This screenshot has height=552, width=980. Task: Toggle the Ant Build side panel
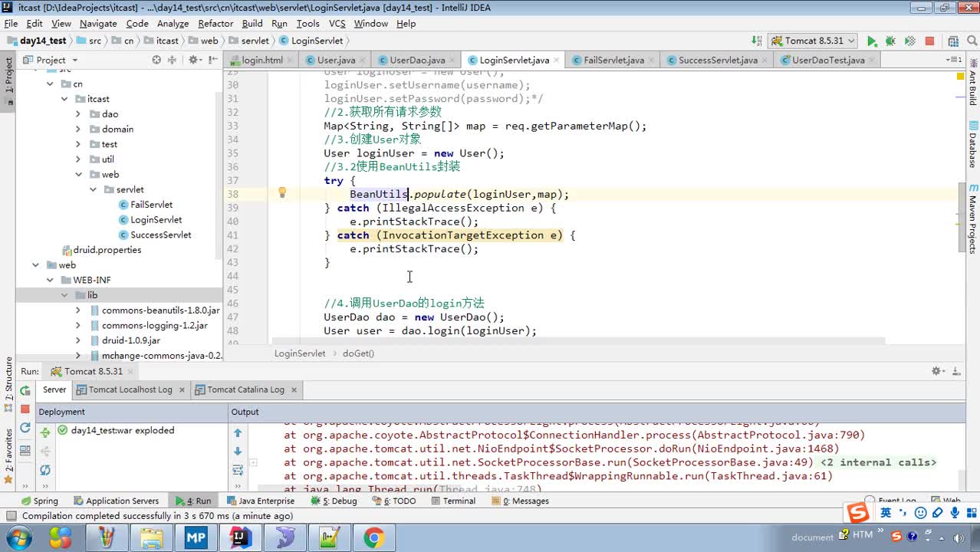[x=972, y=82]
